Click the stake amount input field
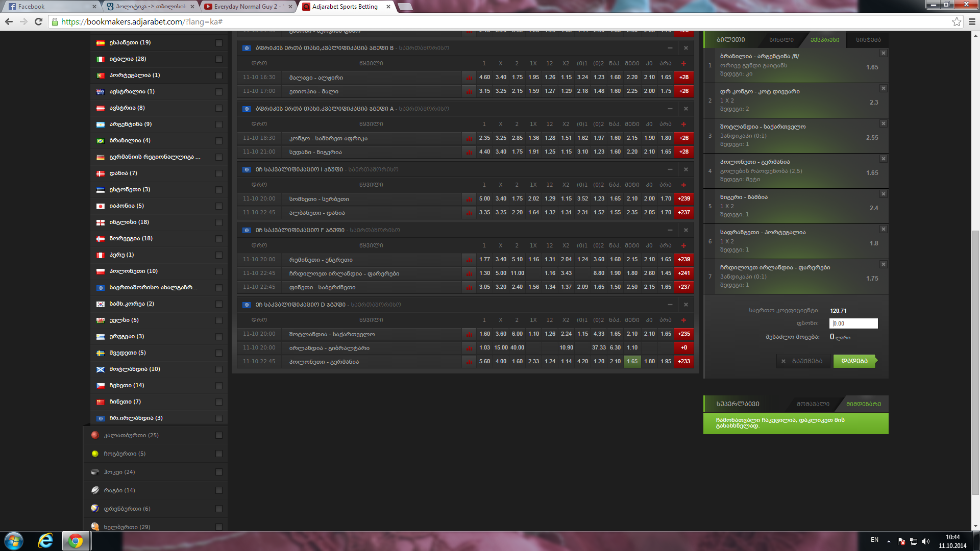Image resolution: width=980 pixels, height=551 pixels. coord(853,323)
